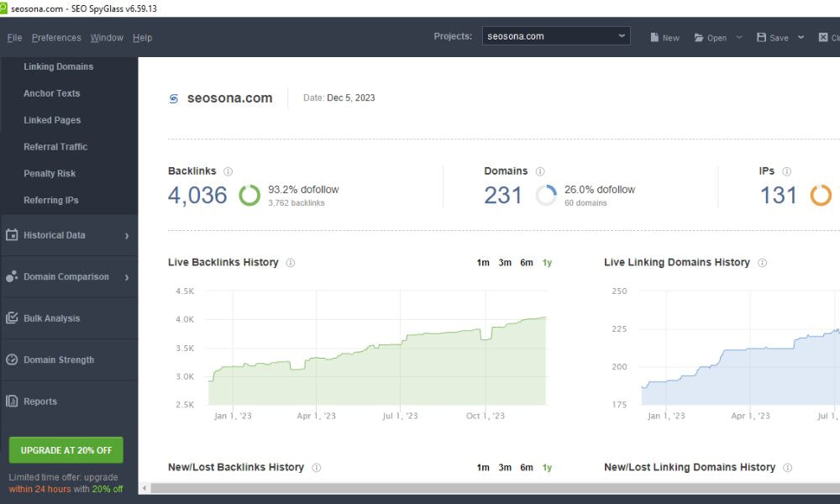
Task: Click the green backlinks dofollow ring chart
Action: (249, 196)
